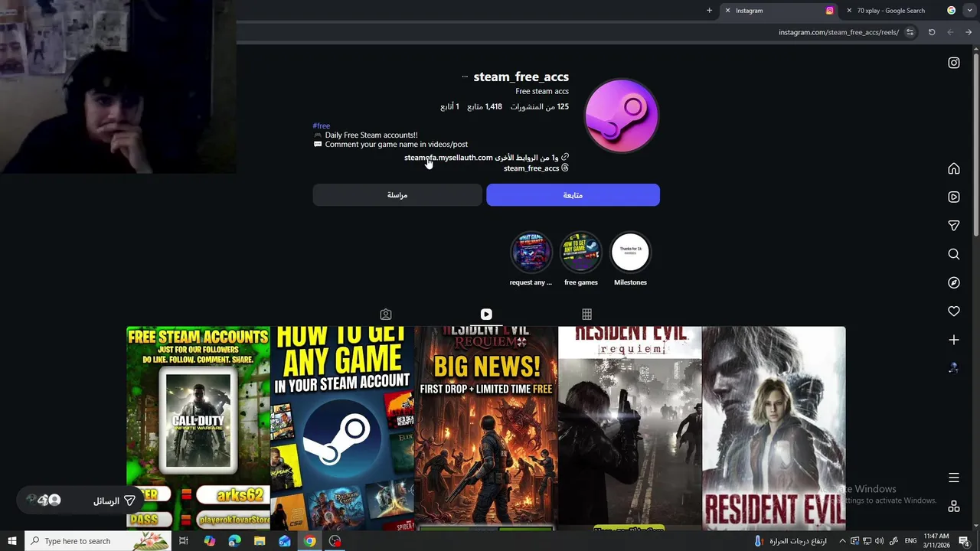Open the Resident Evil woman portrait reel
This screenshot has width=980, height=551.
(774, 428)
